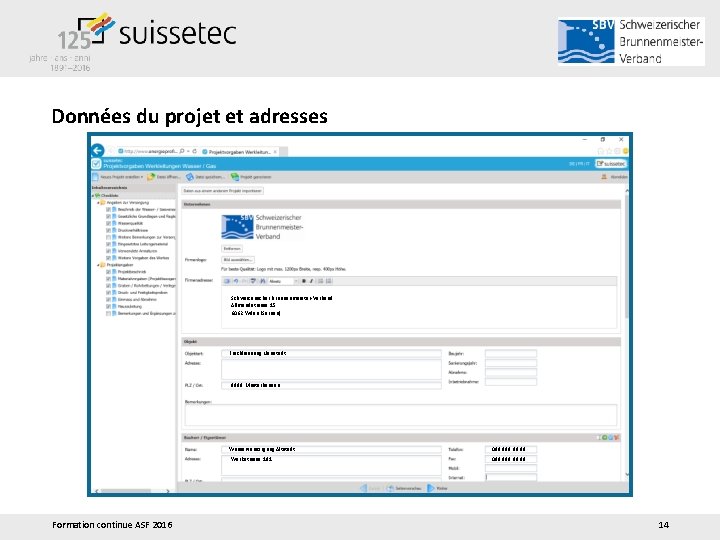The width and height of the screenshot is (720, 540).
Task: Toggle checkbox for 'Druckverhältnisse' item
Action: tap(108, 230)
